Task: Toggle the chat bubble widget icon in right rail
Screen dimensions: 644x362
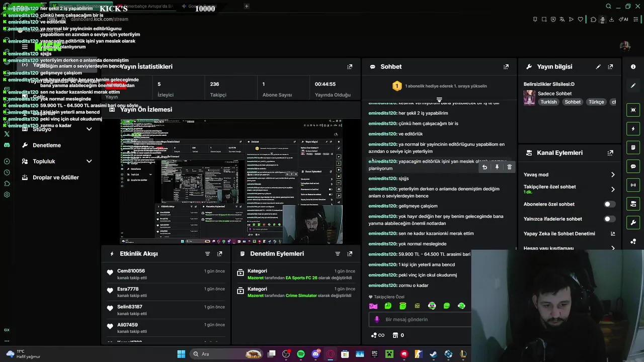Action: (633, 166)
